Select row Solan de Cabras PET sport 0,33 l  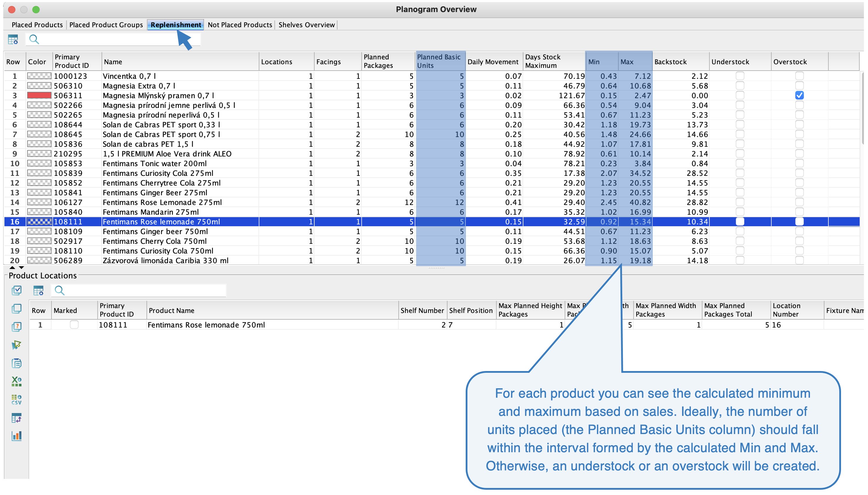[x=432, y=125]
